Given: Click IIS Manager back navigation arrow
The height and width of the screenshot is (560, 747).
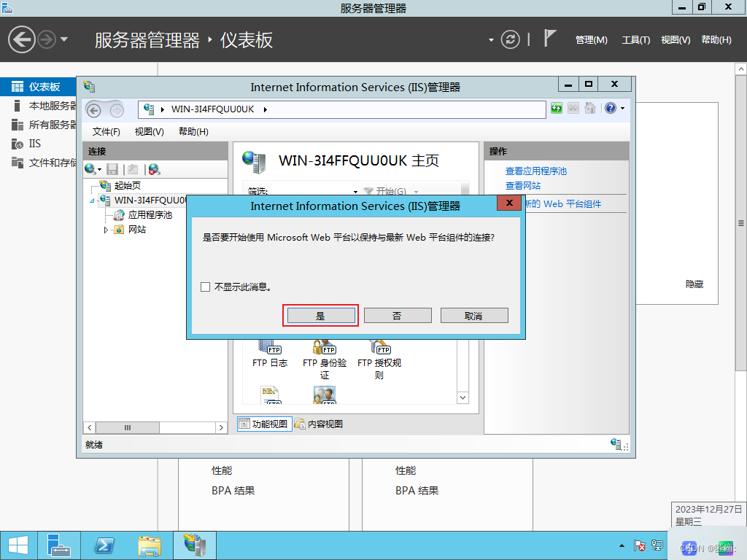Looking at the screenshot, I should tap(94, 111).
